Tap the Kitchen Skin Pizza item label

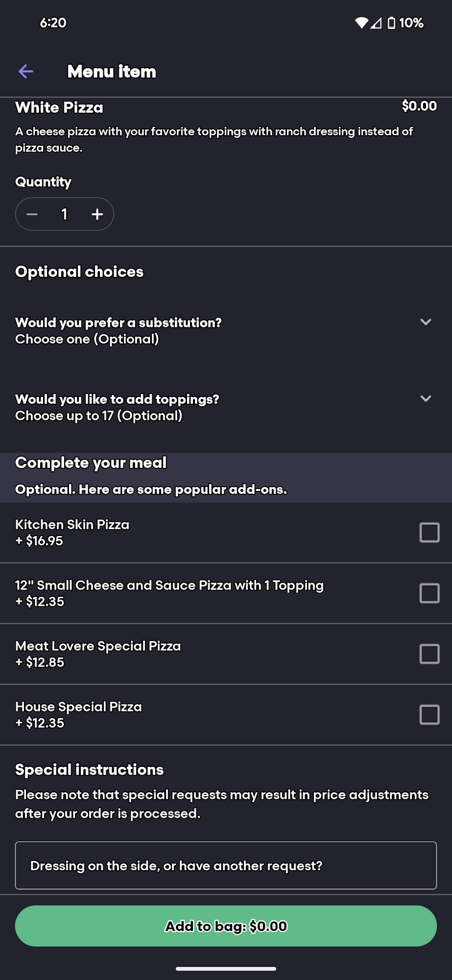pos(72,525)
